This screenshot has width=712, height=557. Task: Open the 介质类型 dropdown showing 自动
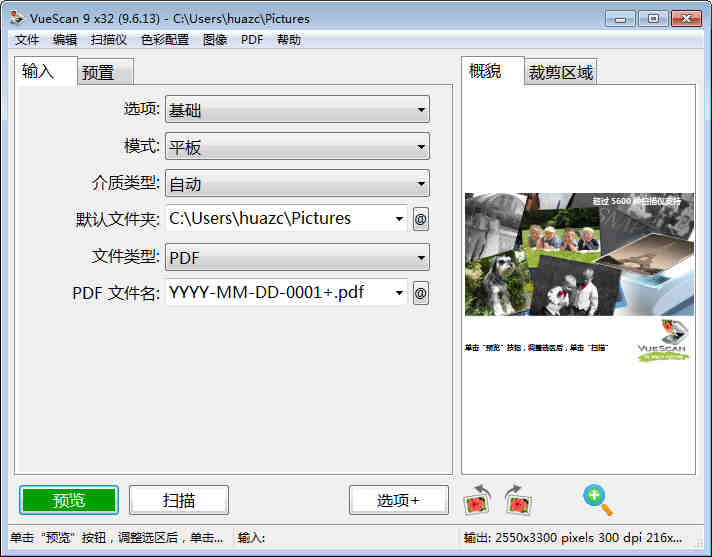point(297,183)
